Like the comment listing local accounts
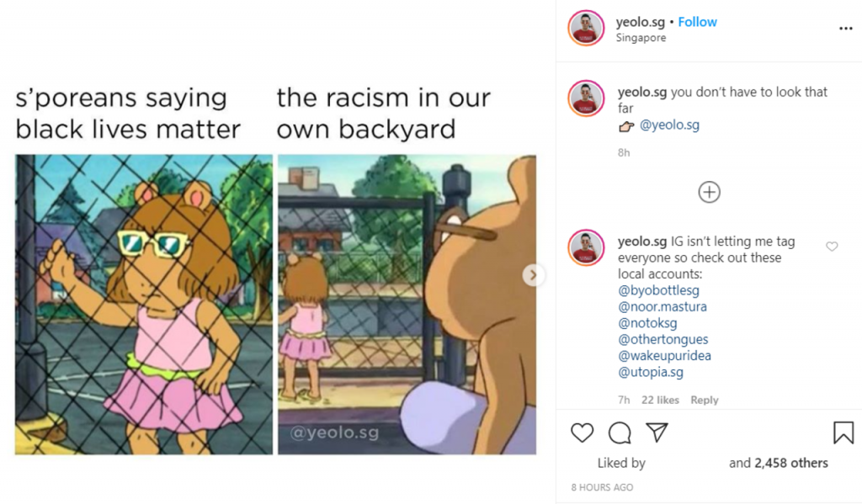862x504 pixels. click(832, 247)
